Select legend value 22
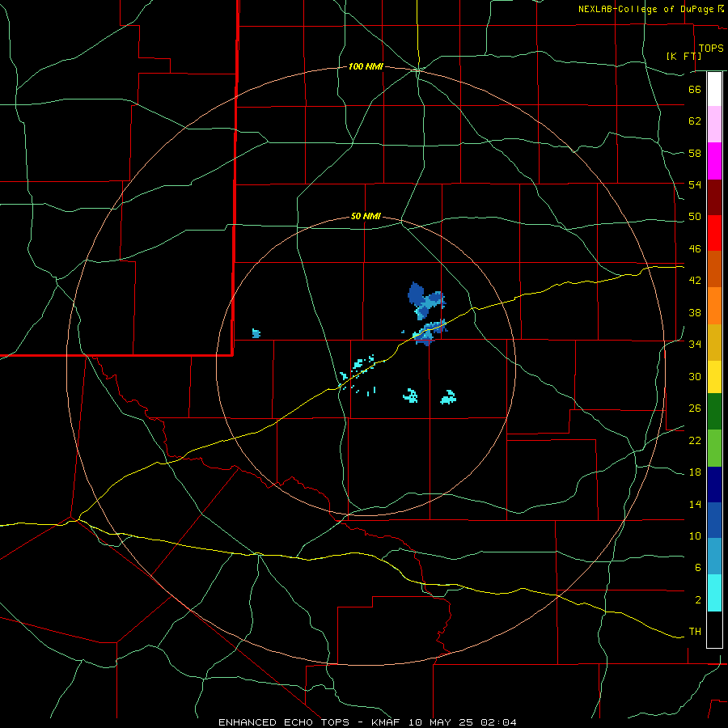 pyautogui.click(x=695, y=441)
